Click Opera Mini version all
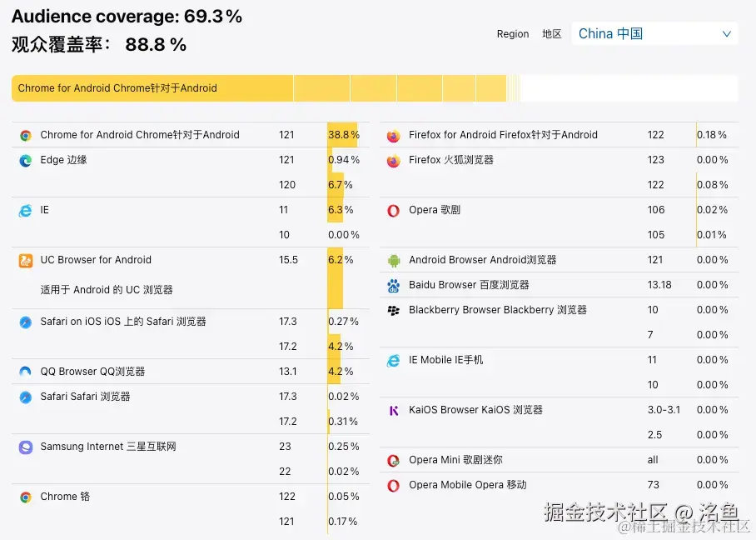The width and height of the screenshot is (756, 540). point(652,460)
